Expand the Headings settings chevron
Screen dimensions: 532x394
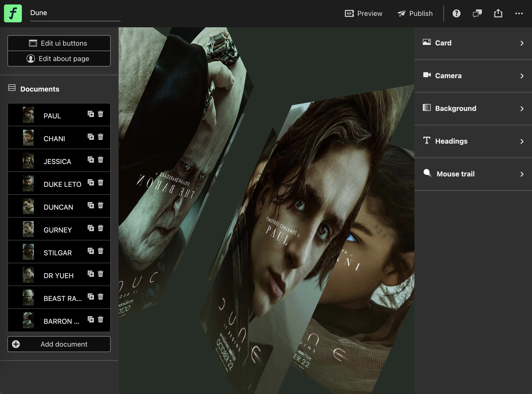(522, 141)
